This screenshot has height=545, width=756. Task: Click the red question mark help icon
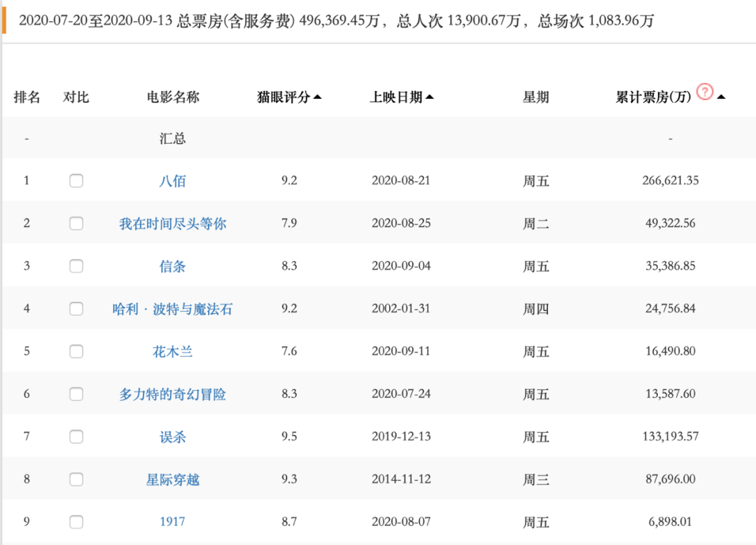(x=705, y=91)
